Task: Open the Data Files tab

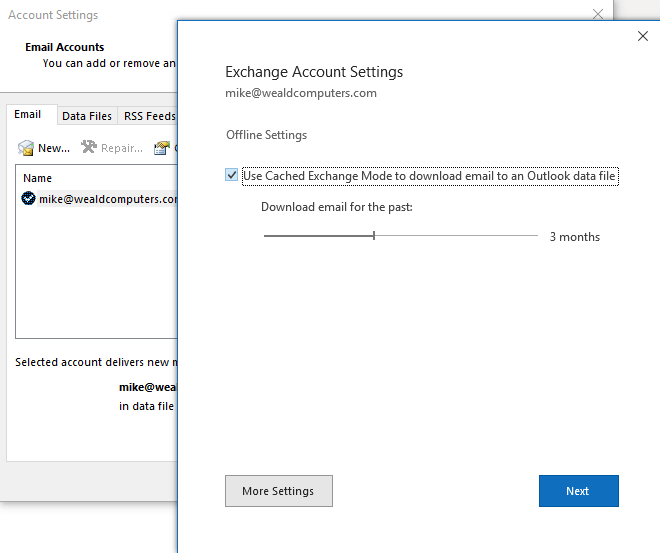Action: tap(87, 116)
